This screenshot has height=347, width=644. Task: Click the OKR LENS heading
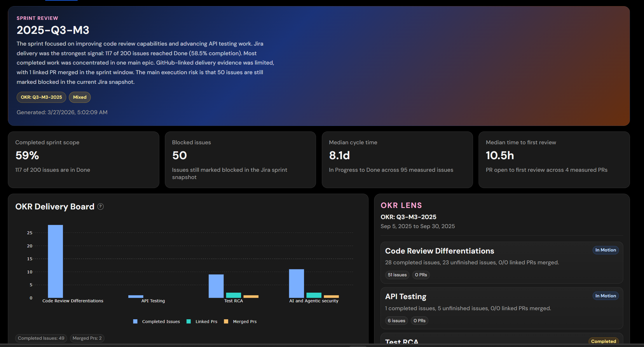pyautogui.click(x=401, y=205)
